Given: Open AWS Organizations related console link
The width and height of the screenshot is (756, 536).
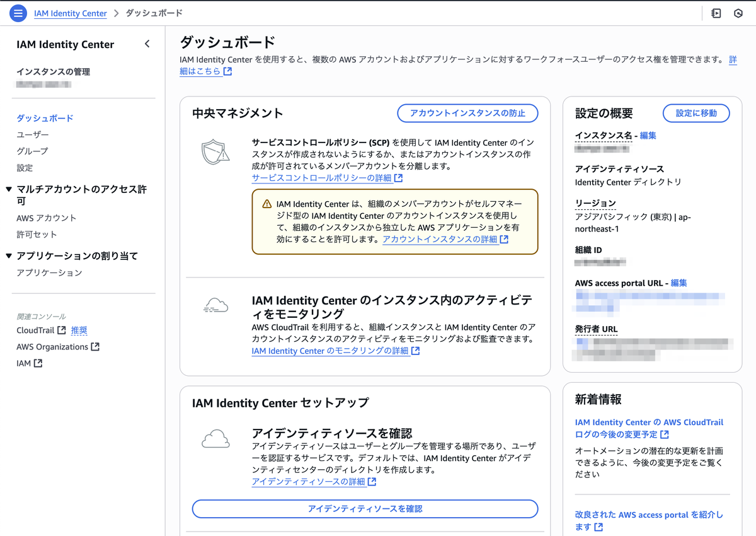Looking at the screenshot, I should (52, 347).
